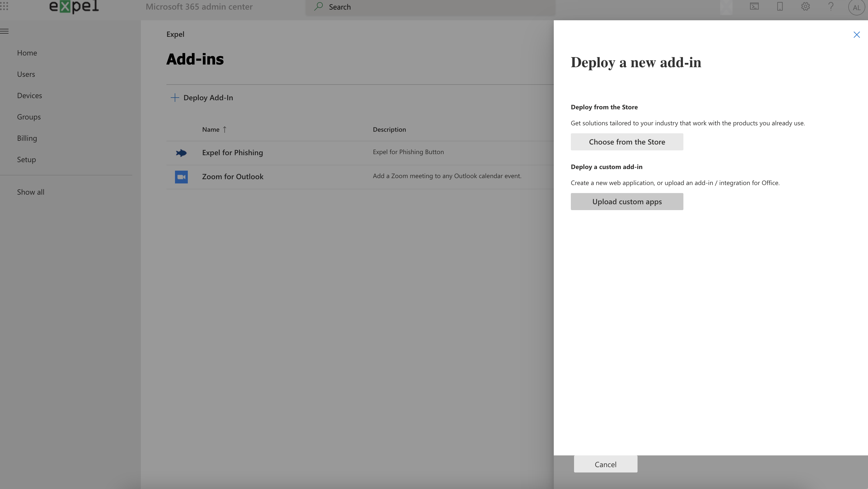Open the Cloud Shell console icon

[x=754, y=6]
